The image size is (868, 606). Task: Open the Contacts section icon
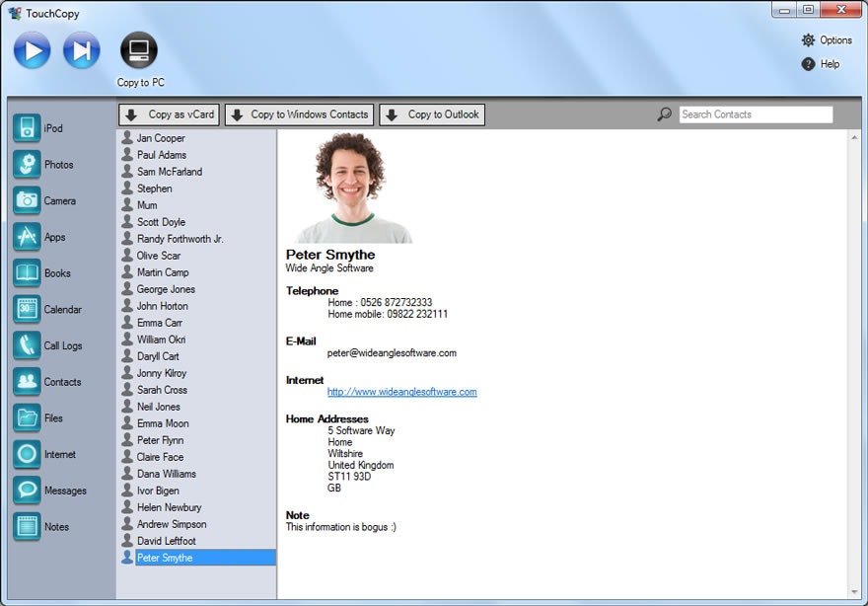(27, 382)
